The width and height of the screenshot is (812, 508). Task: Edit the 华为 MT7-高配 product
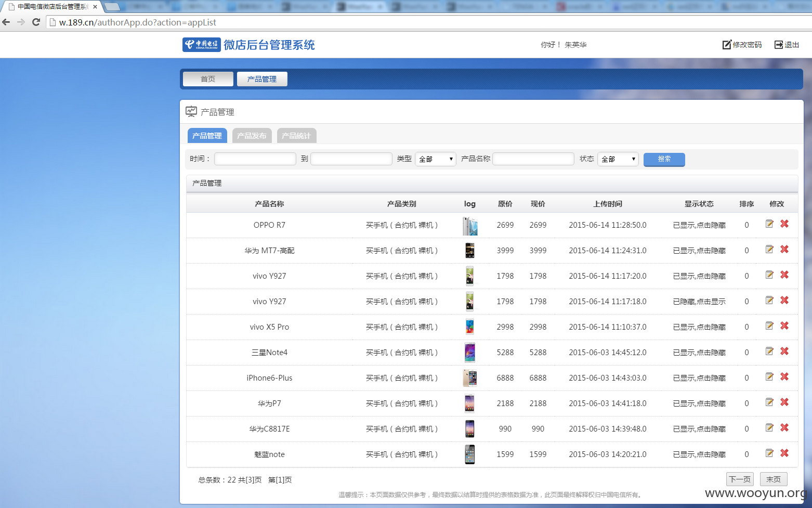coord(769,250)
